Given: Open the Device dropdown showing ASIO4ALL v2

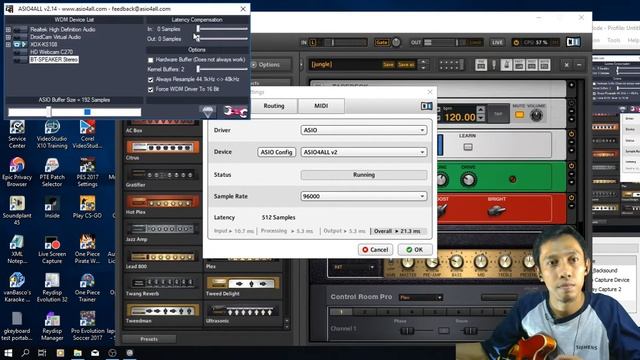Looking at the screenshot, I should coord(364,152).
